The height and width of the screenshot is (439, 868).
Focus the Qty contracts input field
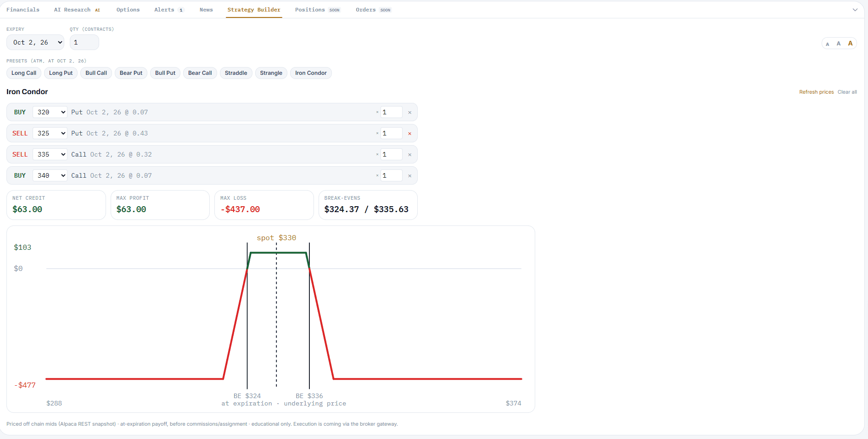coord(84,42)
